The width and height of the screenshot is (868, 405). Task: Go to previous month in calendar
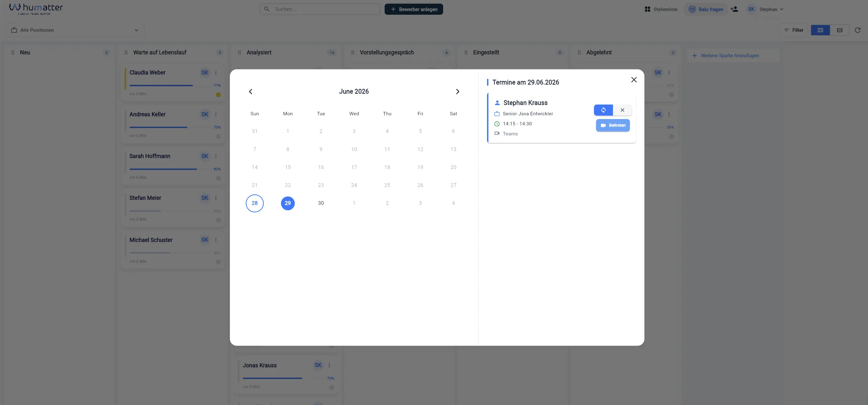coord(250,92)
